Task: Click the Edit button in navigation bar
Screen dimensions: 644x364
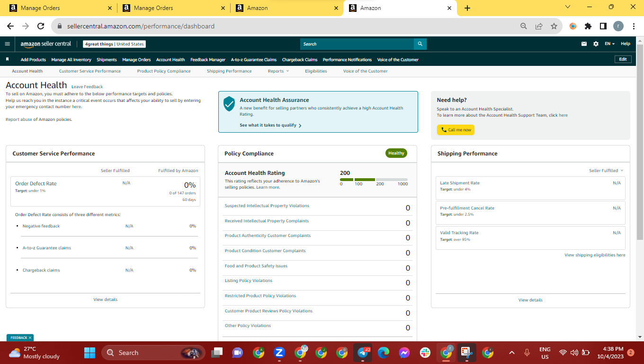Action: pos(623,59)
